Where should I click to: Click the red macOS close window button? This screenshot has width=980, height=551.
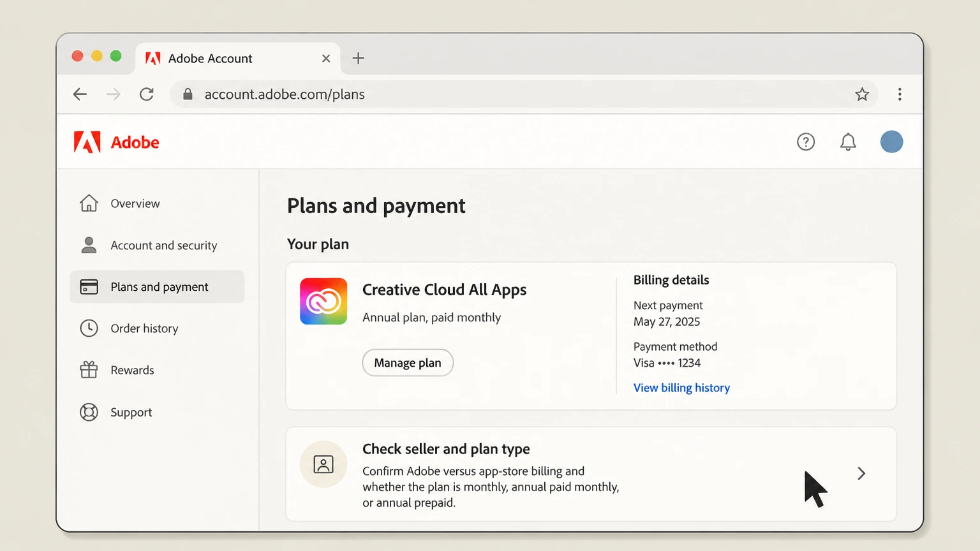point(78,56)
